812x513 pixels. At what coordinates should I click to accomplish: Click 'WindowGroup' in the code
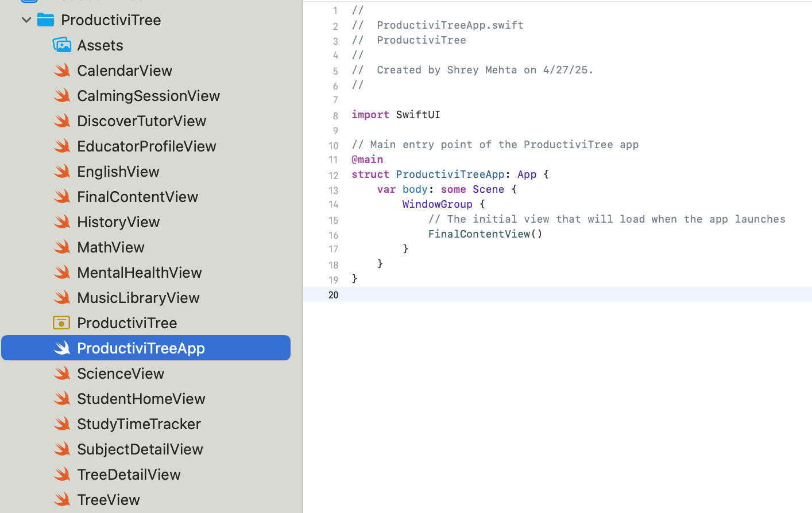pyautogui.click(x=438, y=204)
